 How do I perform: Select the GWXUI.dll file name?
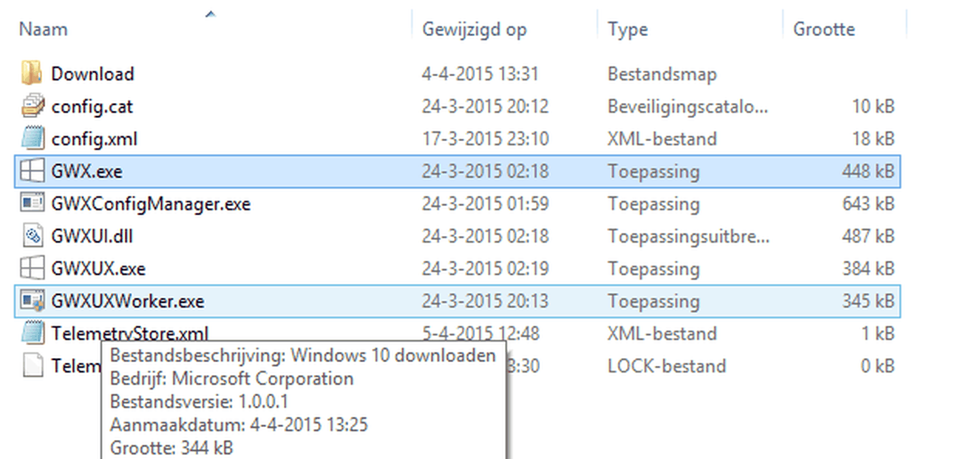click(92, 236)
